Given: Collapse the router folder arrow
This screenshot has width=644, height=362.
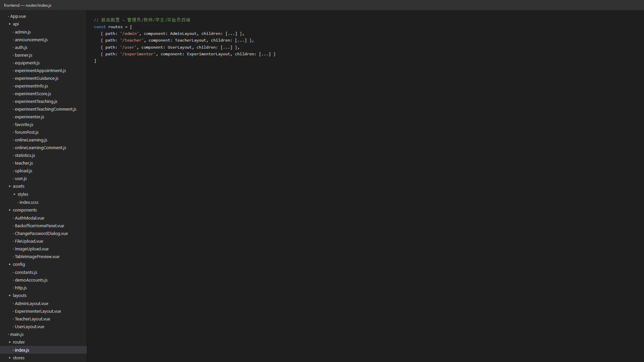Looking at the screenshot, I should pos(10,342).
